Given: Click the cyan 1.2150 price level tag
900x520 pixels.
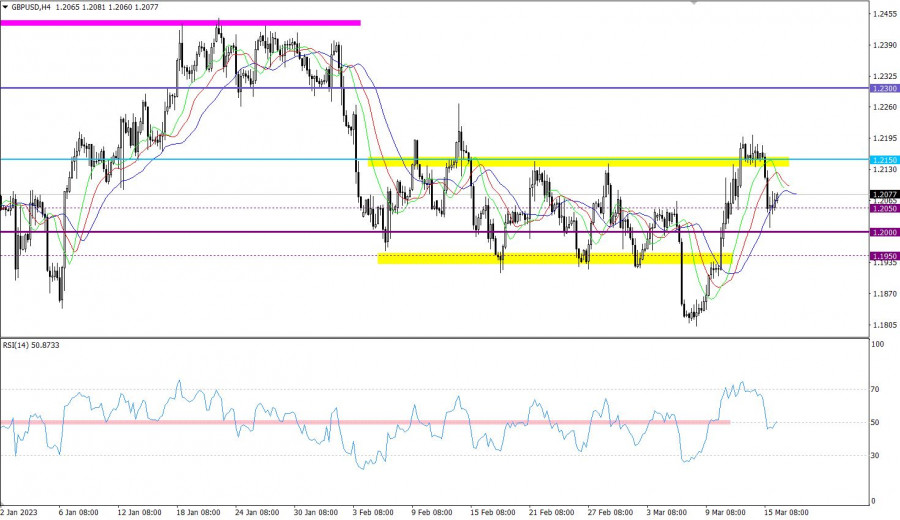Looking at the screenshot, I should click(884, 160).
